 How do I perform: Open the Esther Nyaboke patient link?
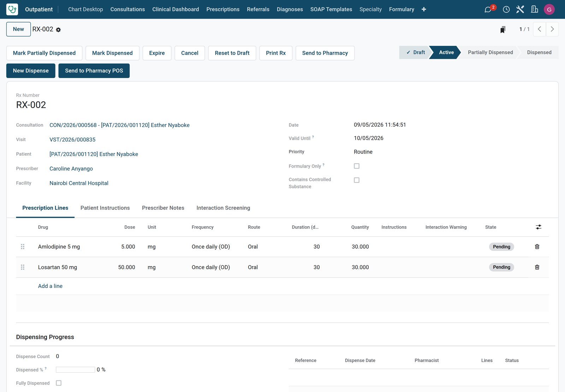pyautogui.click(x=94, y=154)
